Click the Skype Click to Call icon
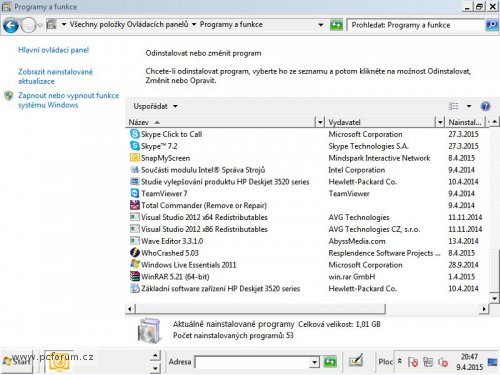This screenshot has height=375, width=500. click(134, 134)
